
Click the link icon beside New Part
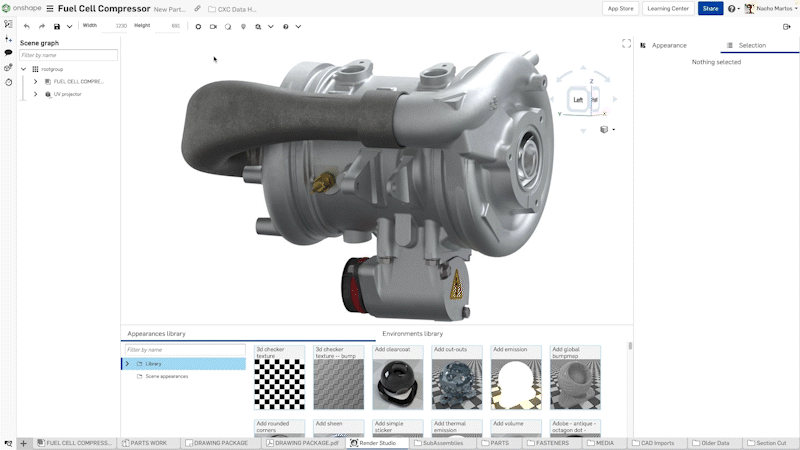[x=197, y=9]
